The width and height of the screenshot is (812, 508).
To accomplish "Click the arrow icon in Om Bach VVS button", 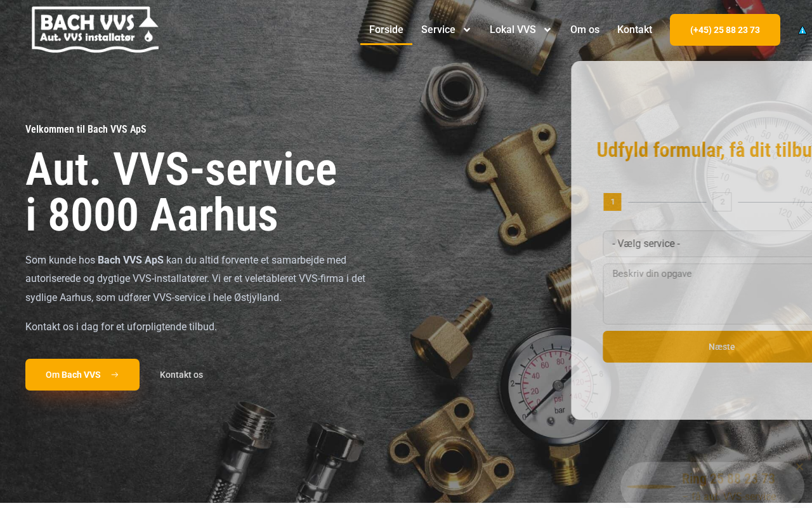I will [115, 375].
